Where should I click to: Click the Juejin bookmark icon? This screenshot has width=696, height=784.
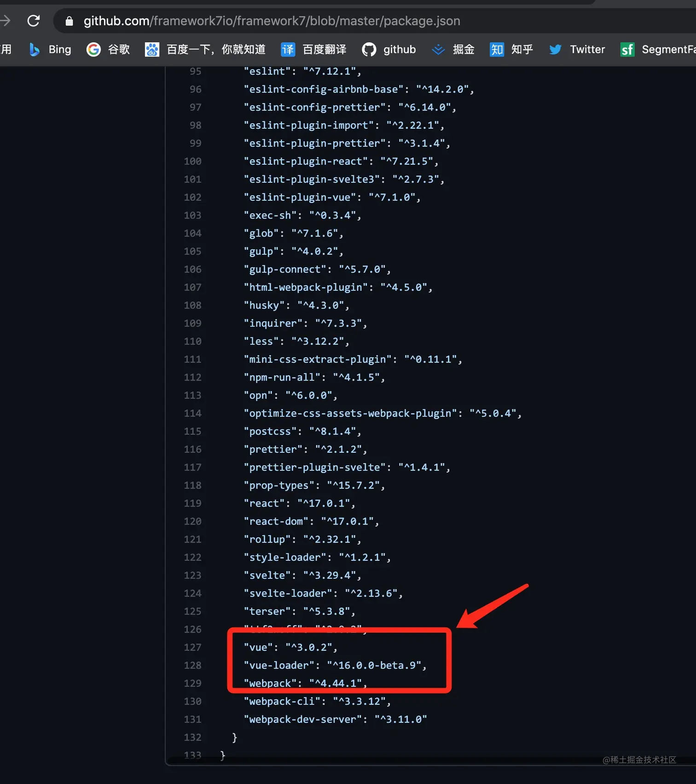[438, 49]
